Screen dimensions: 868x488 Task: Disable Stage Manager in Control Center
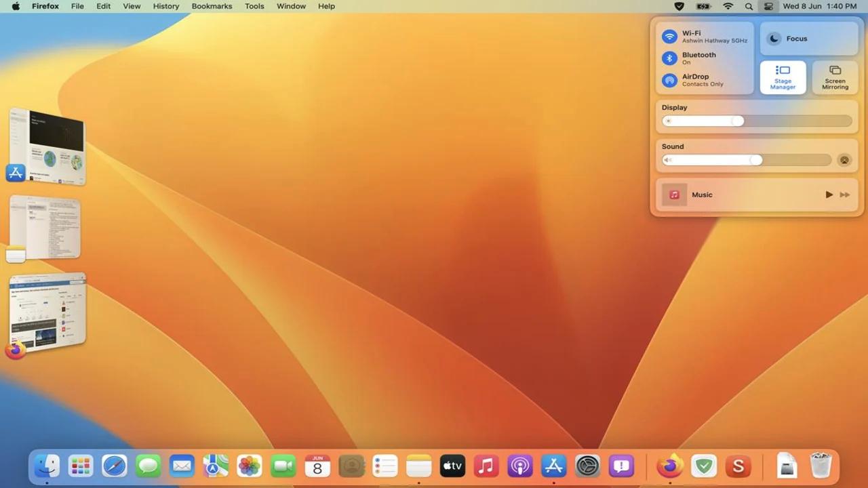[x=783, y=77]
